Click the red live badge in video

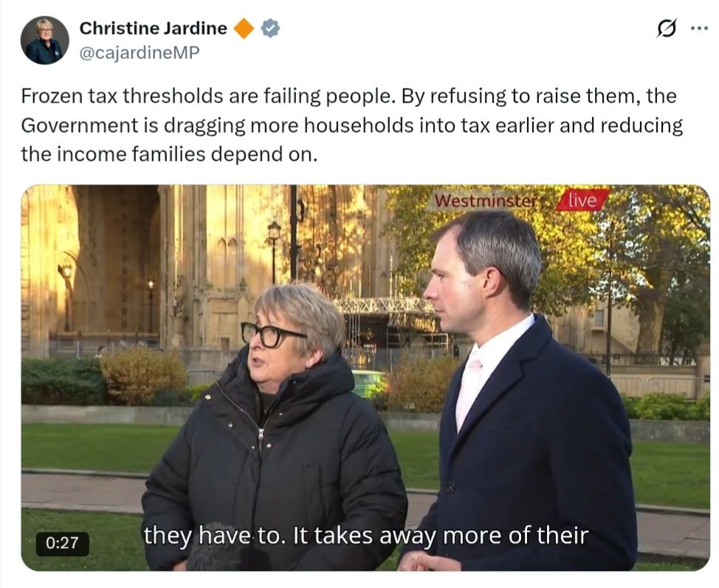[583, 200]
